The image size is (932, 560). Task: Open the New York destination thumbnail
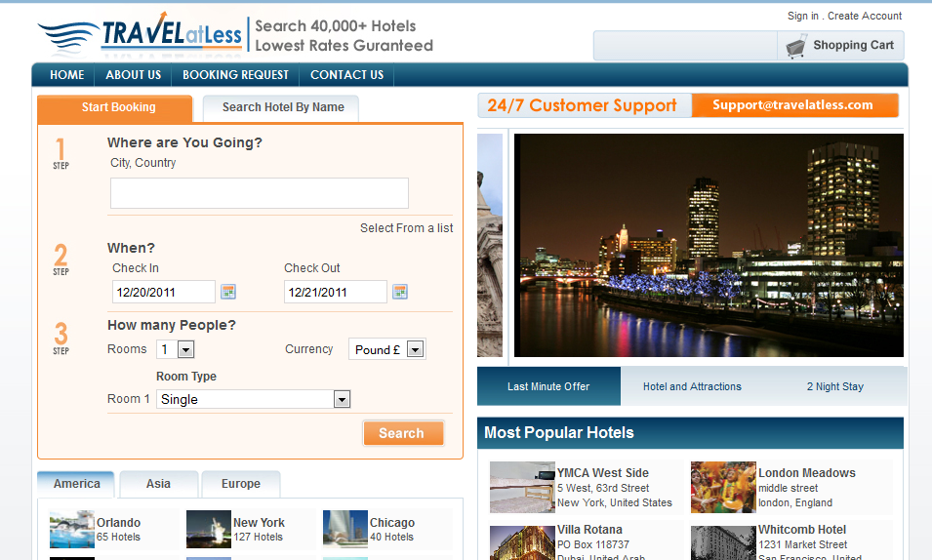coord(209,529)
